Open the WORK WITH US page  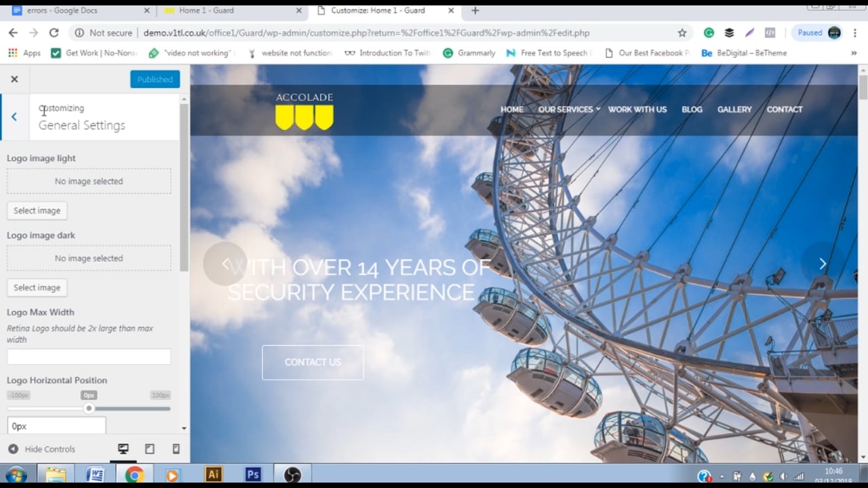[637, 109]
